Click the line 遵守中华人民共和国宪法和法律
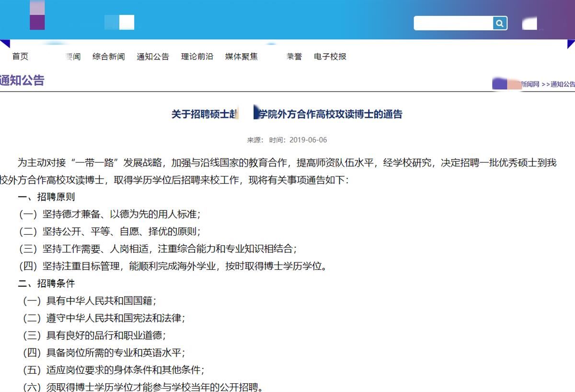 point(103,318)
